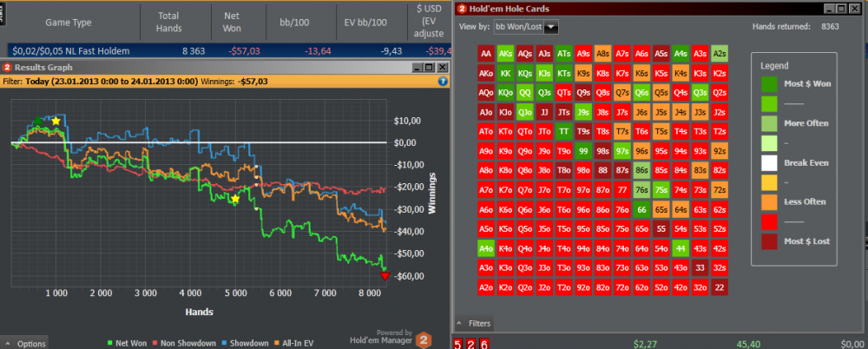The height and width of the screenshot is (349, 868).
Task: Expand the Options panel below graph
Action: pyautogui.click(x=26, y=344)
